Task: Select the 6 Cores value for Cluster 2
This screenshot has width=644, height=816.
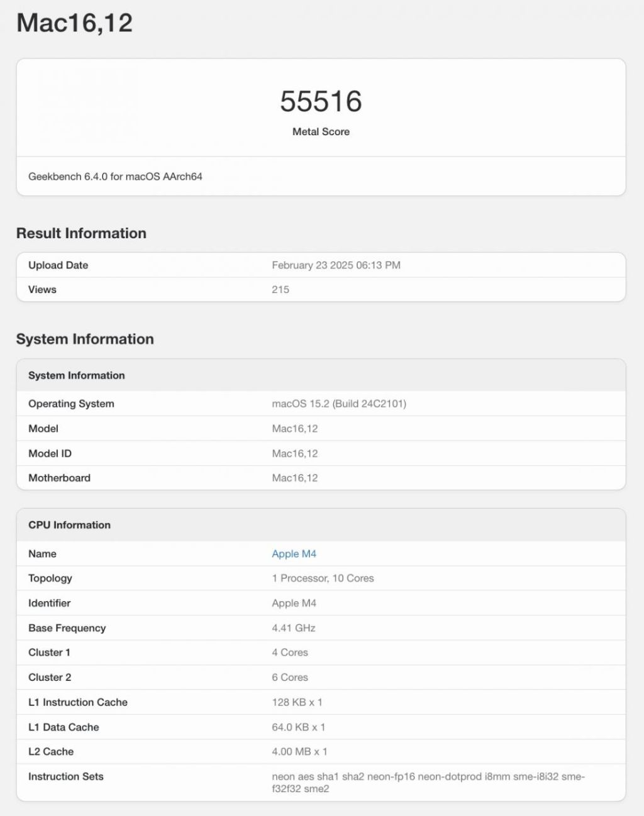Action: pyautogui.click(x=290, y=678)
